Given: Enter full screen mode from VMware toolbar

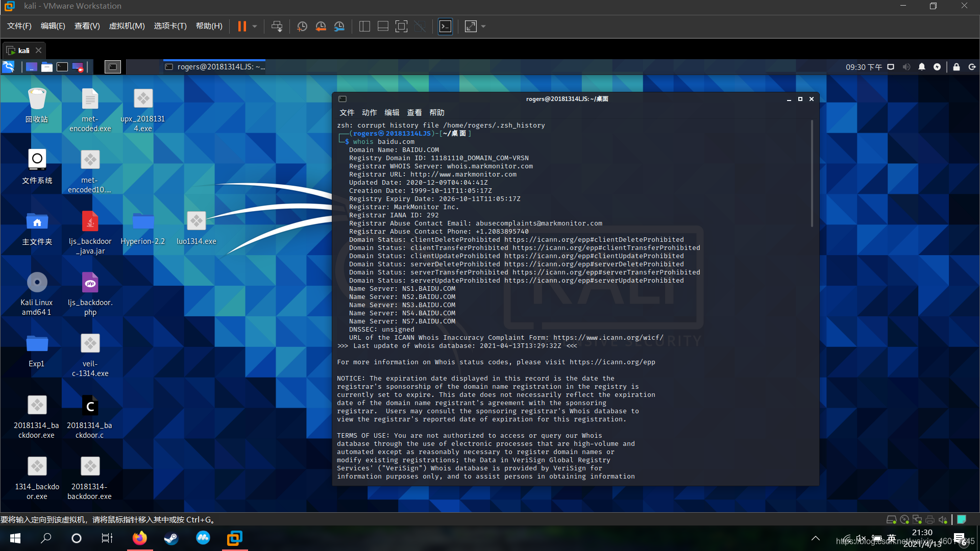Looking at the screenshot, I should pyautogui.click(x=401, y=26).
